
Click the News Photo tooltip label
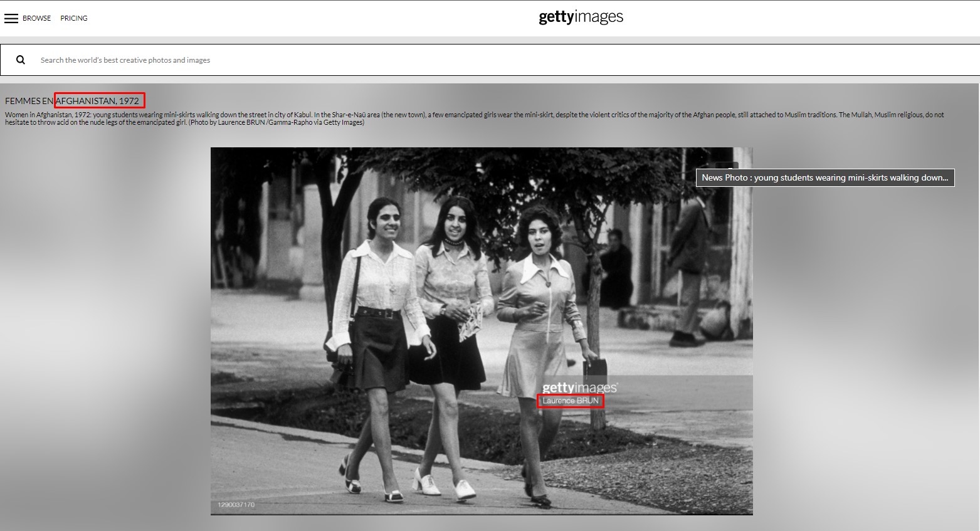825,177
